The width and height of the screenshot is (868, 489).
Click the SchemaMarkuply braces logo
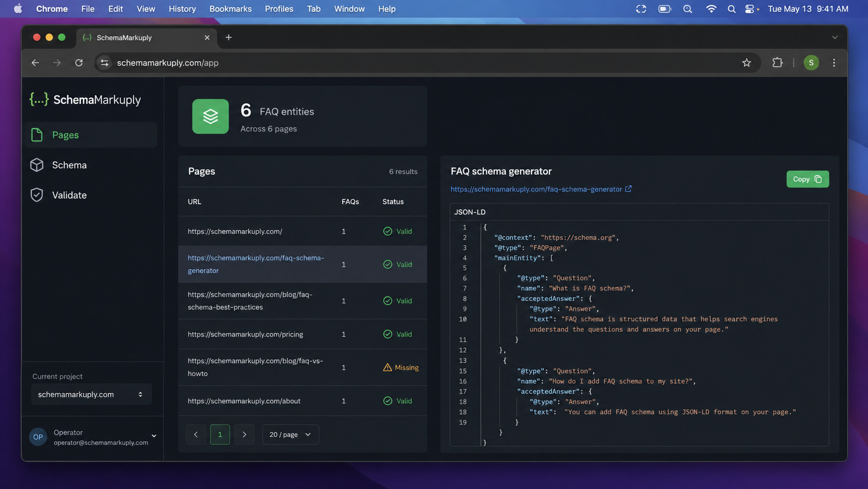pyautogui.click(x=39, y=99)
